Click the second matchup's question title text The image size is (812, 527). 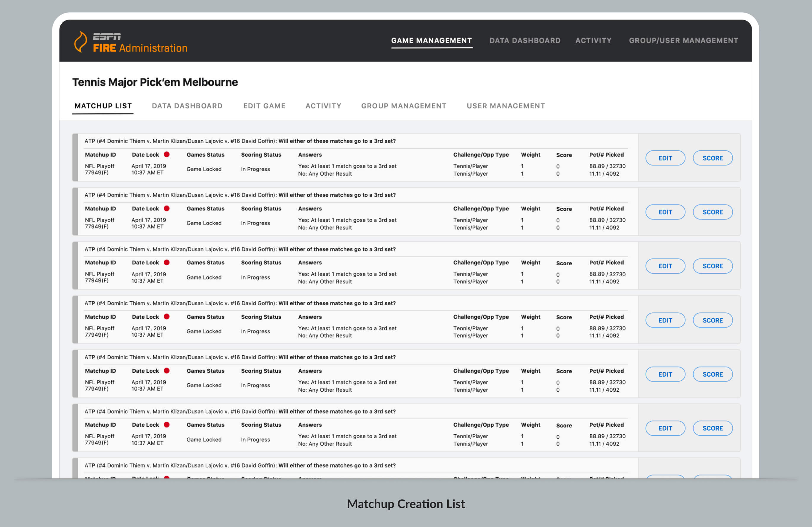click(240, 195)
